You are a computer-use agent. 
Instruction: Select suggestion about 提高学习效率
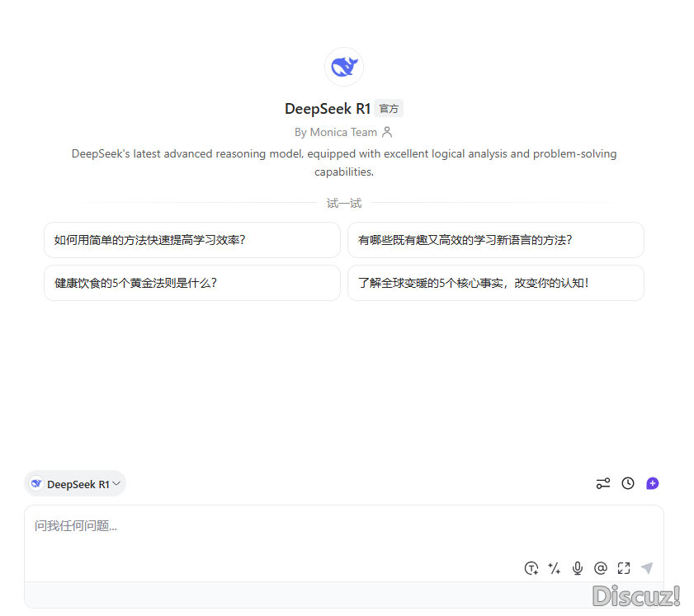(x=192, y=240)
